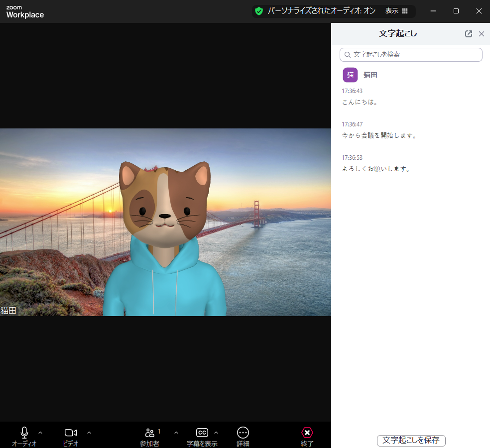This screenshot has height=448, width=490.
Task: Close the 文字起こし transcript panel
Action: pyautogui.click(x=482, y=34)
